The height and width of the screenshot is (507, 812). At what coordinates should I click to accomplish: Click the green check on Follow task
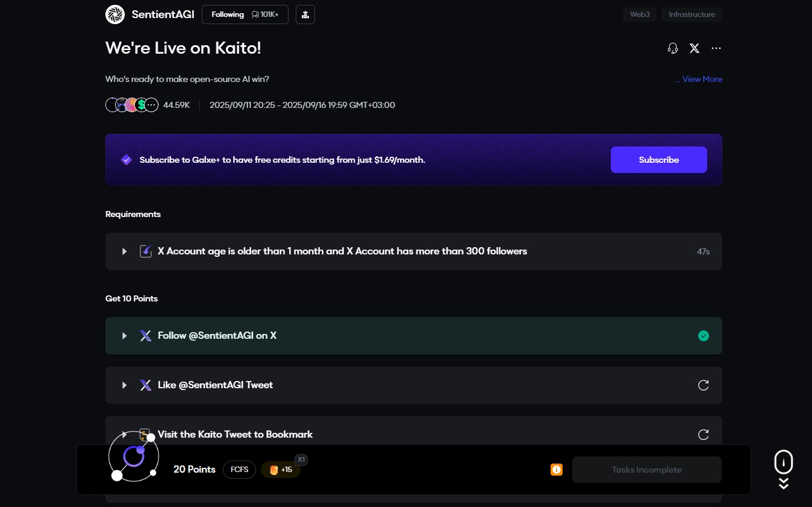coord(703,336)
